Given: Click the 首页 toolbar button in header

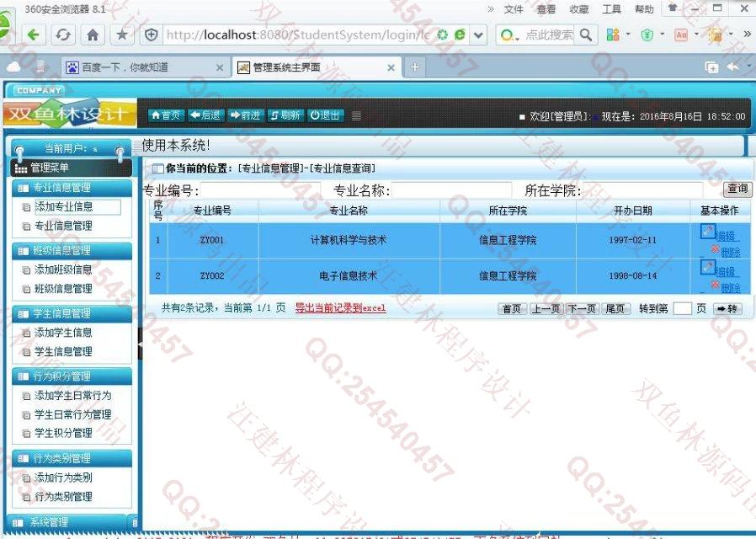Looking at the screenshot, I should (x=165, y=115).
